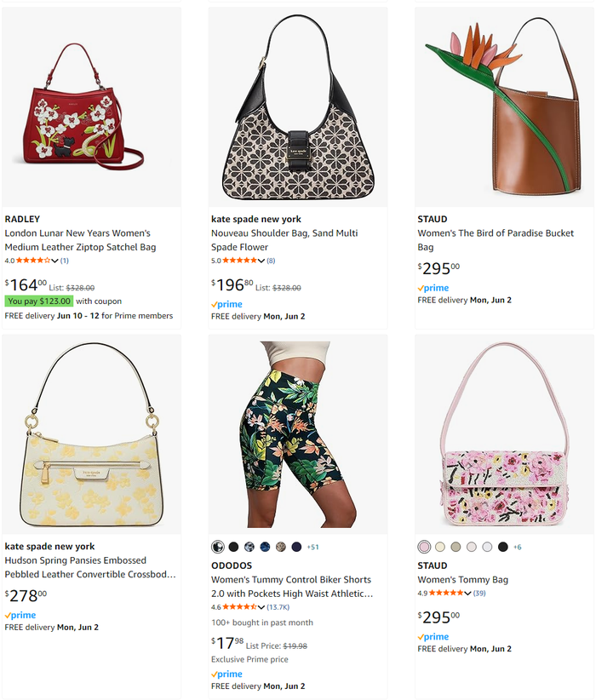Viewport: 613px width, 700px height.
Task: Pick the cream swatch for STAUD Tommy Bag
Action: tap(440, 547)
